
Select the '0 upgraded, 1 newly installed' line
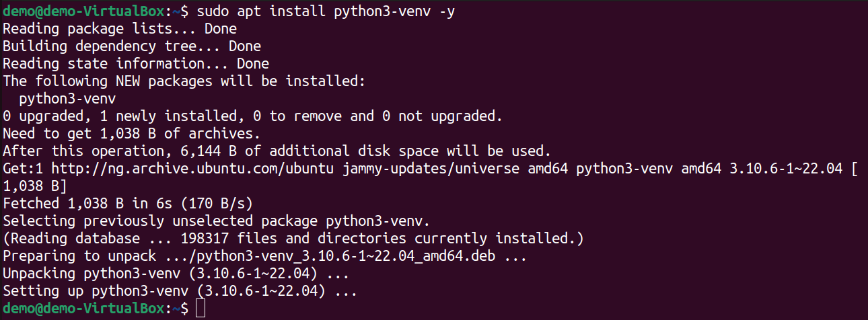[253, 117]
